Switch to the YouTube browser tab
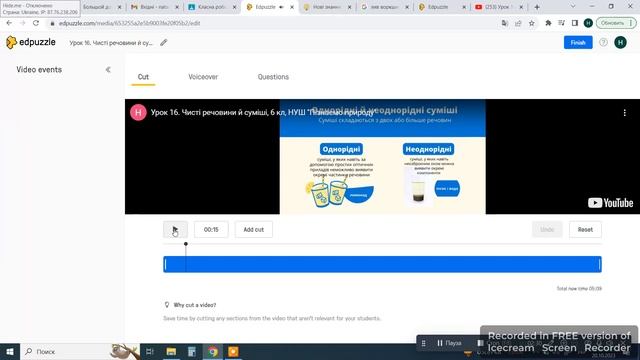Image resolution: width=640 pixels, height=360 pixels. coord(499,7)
